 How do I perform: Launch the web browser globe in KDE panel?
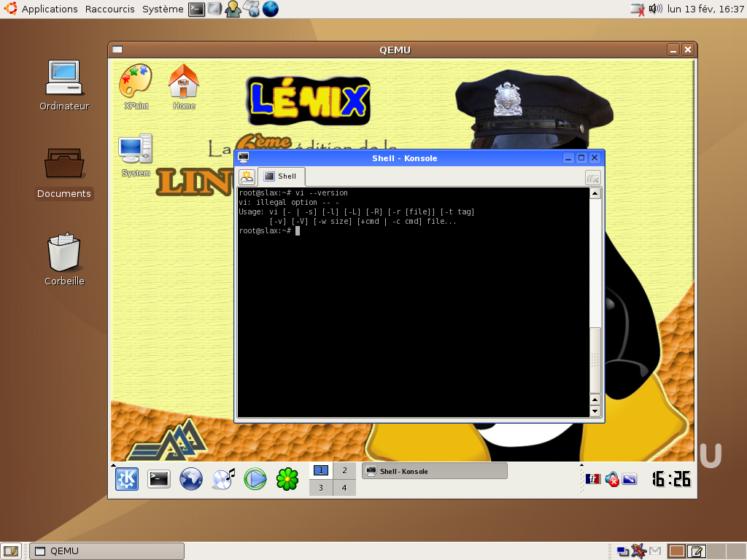click(x=190, y=479)
